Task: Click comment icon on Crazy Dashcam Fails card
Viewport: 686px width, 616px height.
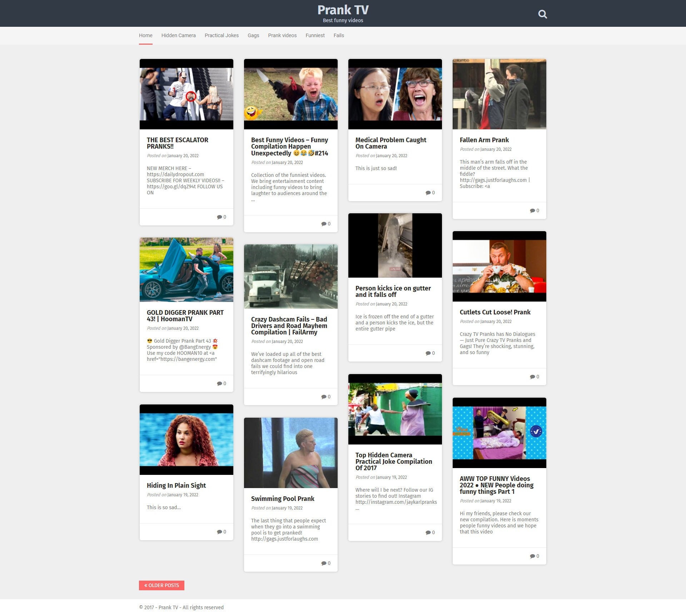Action: 324,397
